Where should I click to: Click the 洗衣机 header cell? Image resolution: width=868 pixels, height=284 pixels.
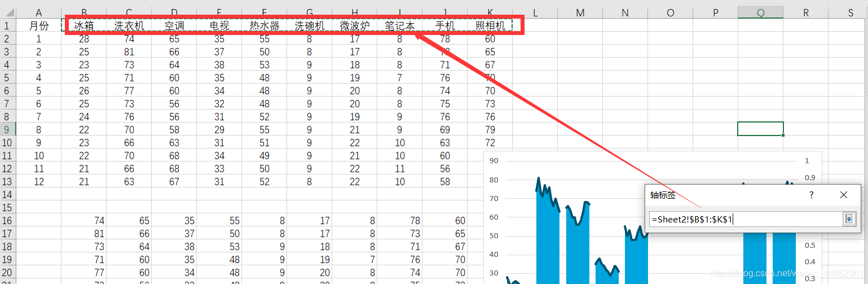pos(129,25)
